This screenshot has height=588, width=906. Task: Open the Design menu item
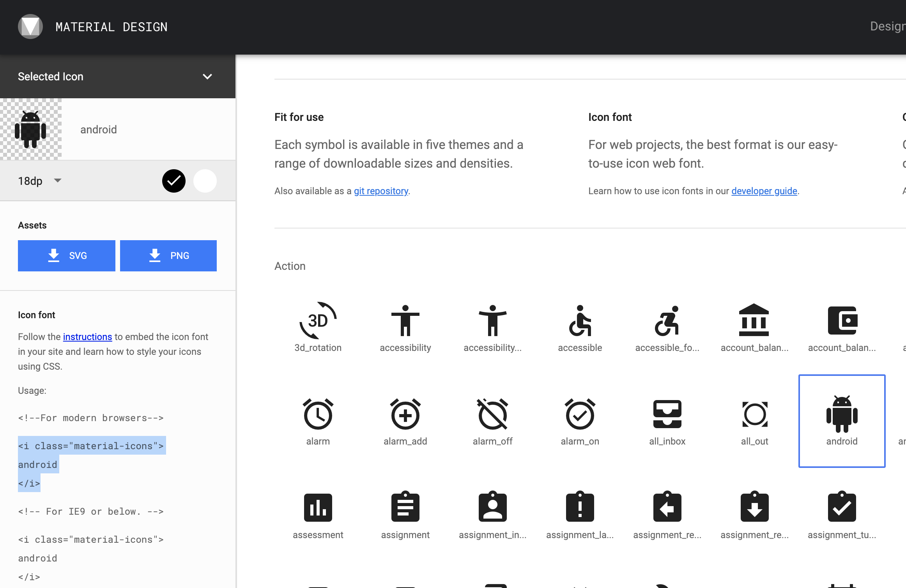(x=887, y=27)
